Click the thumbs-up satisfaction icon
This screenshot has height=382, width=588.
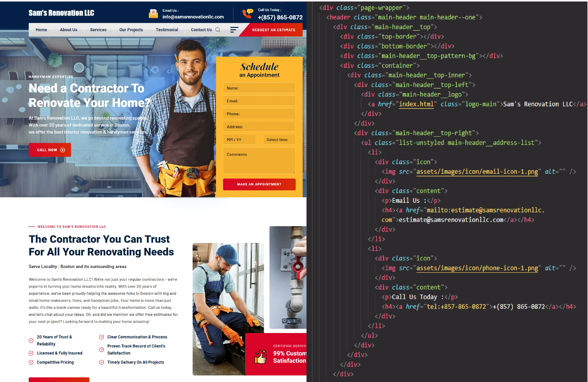pos(260,357)
